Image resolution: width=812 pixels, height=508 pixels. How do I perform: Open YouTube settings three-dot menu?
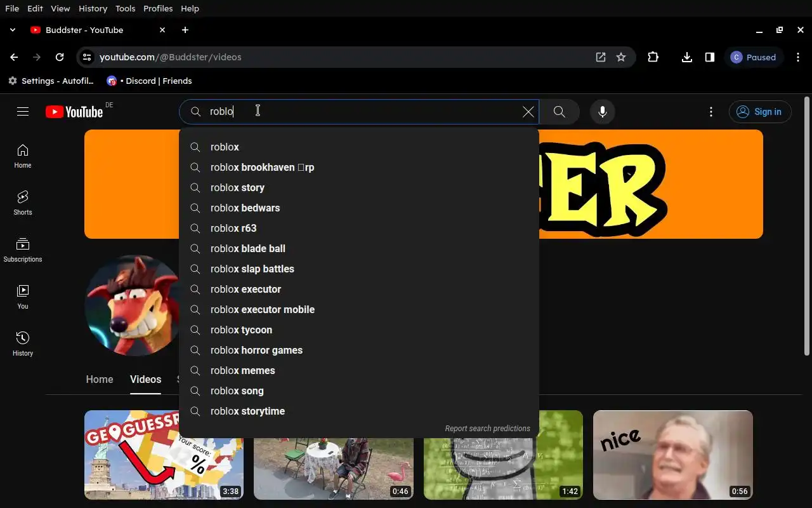tap(711, 112)
